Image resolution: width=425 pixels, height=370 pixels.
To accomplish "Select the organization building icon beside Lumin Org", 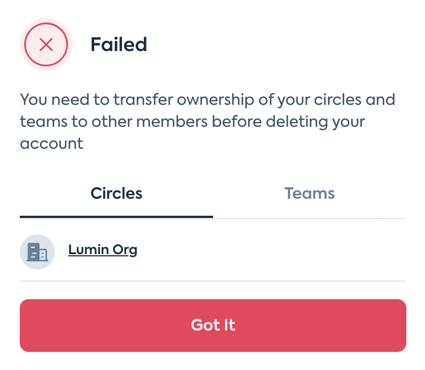I will click(x=37, y=252).
